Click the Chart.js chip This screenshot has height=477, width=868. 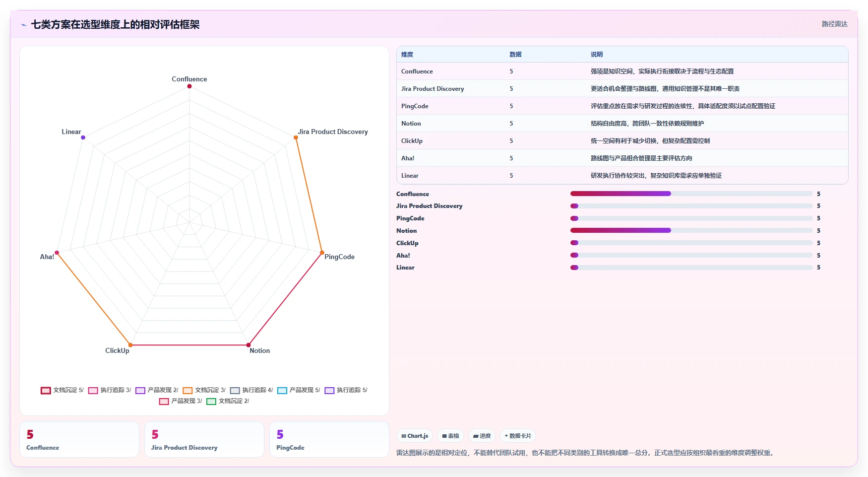415,436
